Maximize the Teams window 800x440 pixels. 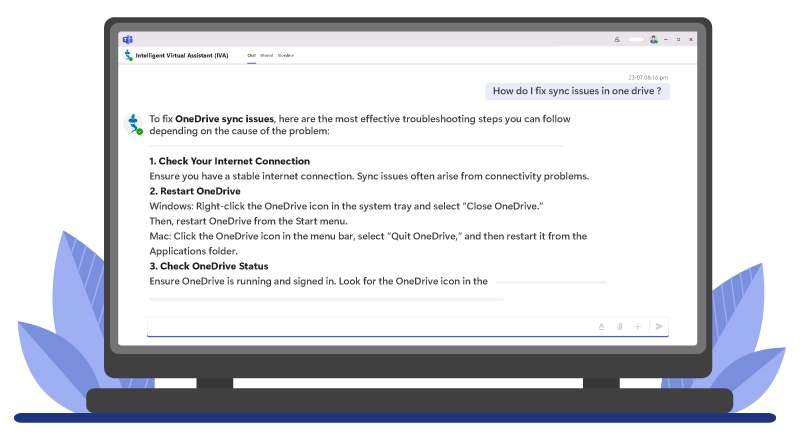click(678, 39)
